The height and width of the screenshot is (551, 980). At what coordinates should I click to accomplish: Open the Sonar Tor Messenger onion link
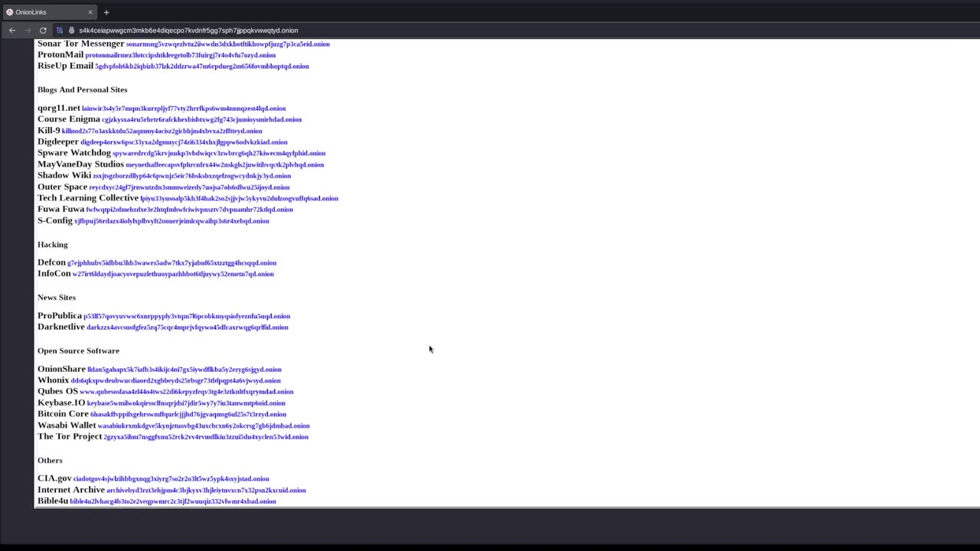click(x=228, y=44)
